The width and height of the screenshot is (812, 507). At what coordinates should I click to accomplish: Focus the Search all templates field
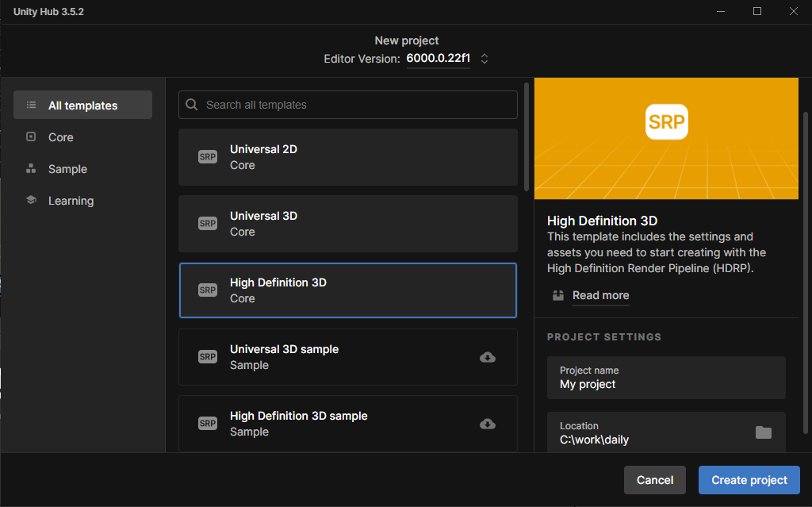pyautogui.click(x=348, y=105)
